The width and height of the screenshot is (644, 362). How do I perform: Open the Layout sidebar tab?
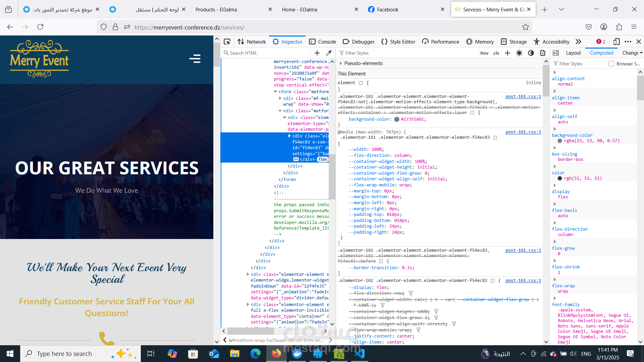(x=573, y=53)
